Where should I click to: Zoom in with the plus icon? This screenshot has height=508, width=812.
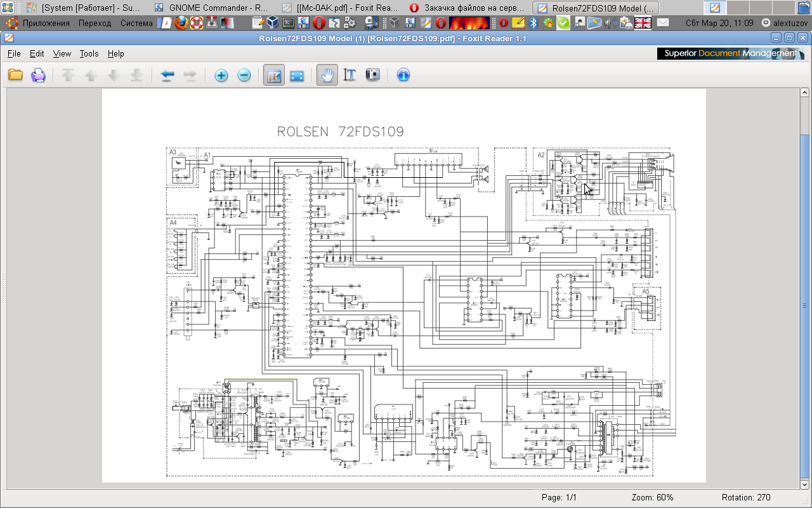(221, 75)
